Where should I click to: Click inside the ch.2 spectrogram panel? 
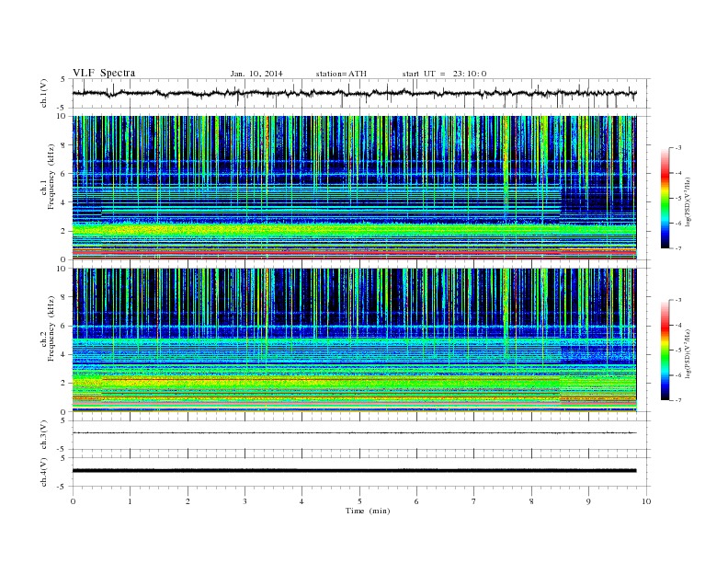coord(354,340)
